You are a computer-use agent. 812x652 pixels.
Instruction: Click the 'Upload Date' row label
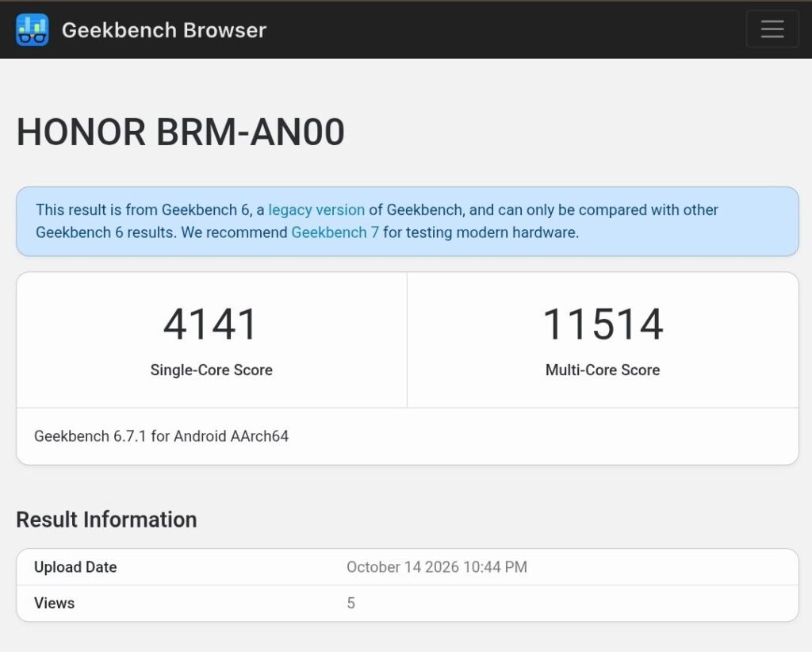[x=75, y=567]
